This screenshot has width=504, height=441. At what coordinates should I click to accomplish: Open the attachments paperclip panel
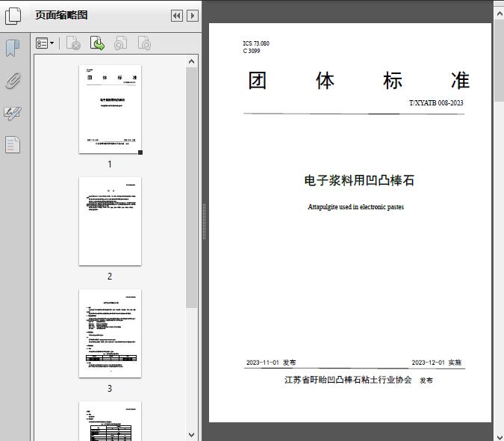13,81
